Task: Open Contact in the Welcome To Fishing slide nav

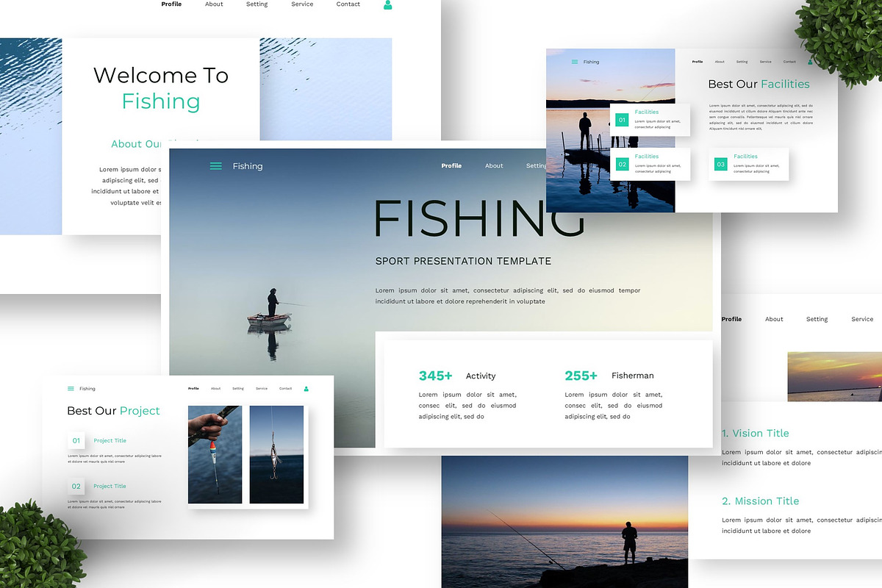Action: click(x=348, y=4)
